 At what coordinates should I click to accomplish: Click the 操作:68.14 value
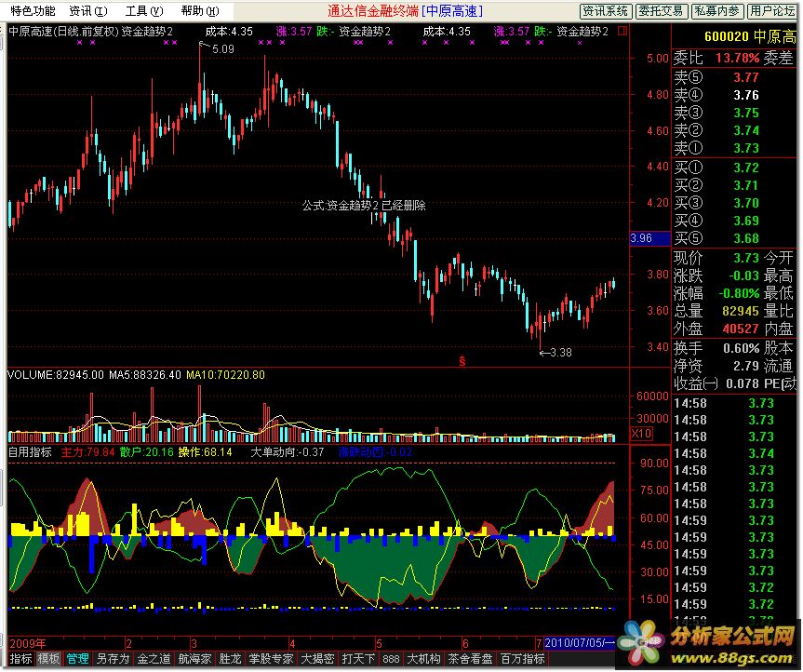pos(206,452)
